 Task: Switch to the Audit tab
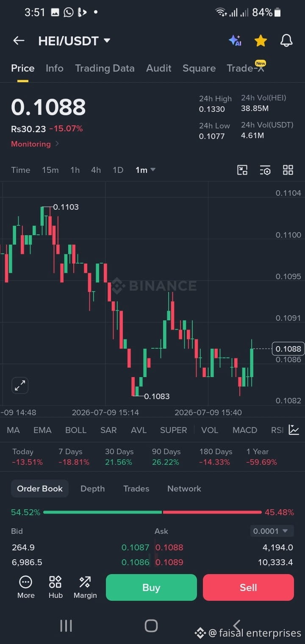pyautogui.click(x=159, y=68)
